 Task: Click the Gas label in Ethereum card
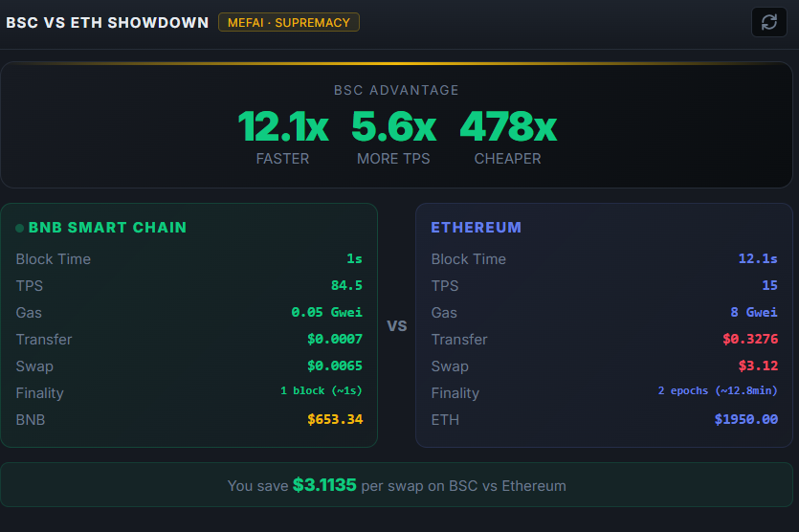coord(444,313)
